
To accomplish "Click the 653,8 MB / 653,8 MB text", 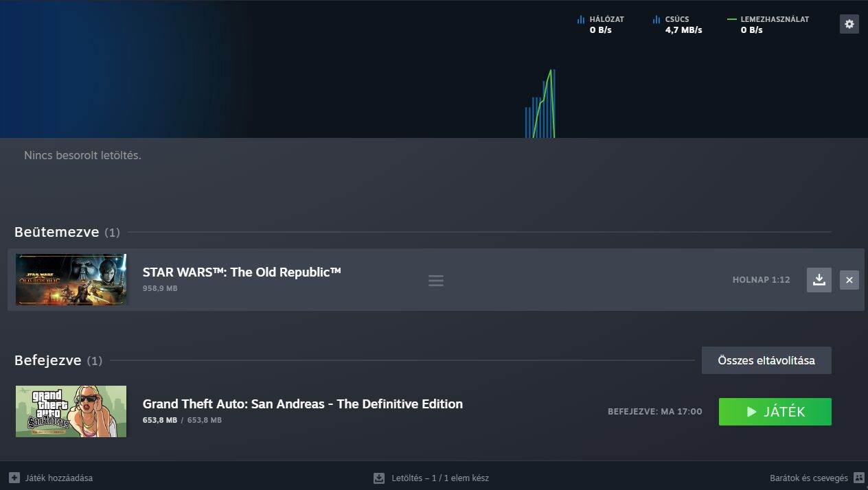I will point(182,420).
